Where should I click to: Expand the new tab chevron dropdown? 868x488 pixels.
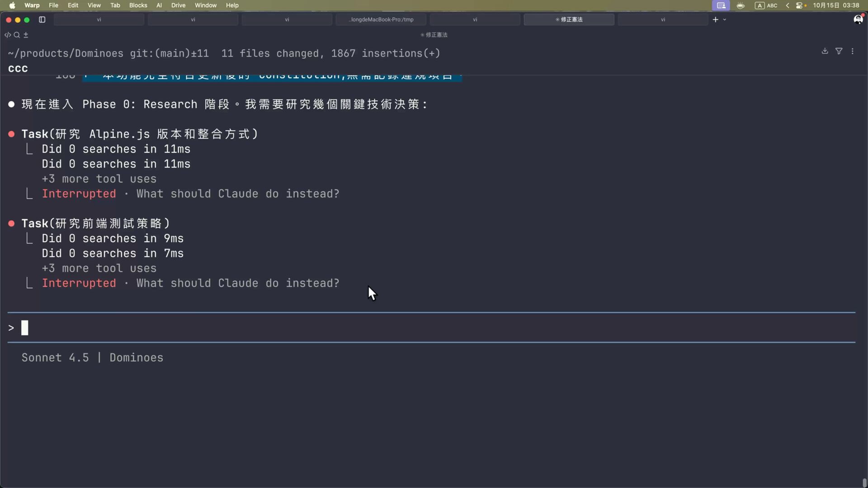tap(725, 19)
